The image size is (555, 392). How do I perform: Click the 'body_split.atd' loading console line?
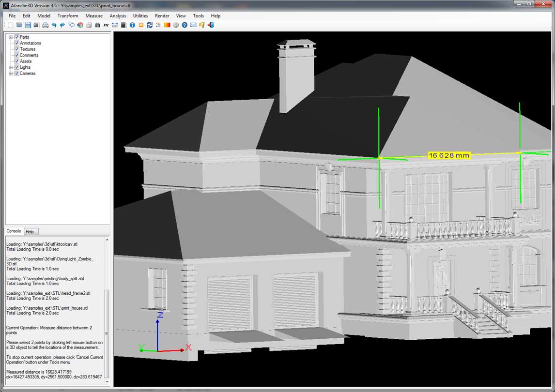46,278
